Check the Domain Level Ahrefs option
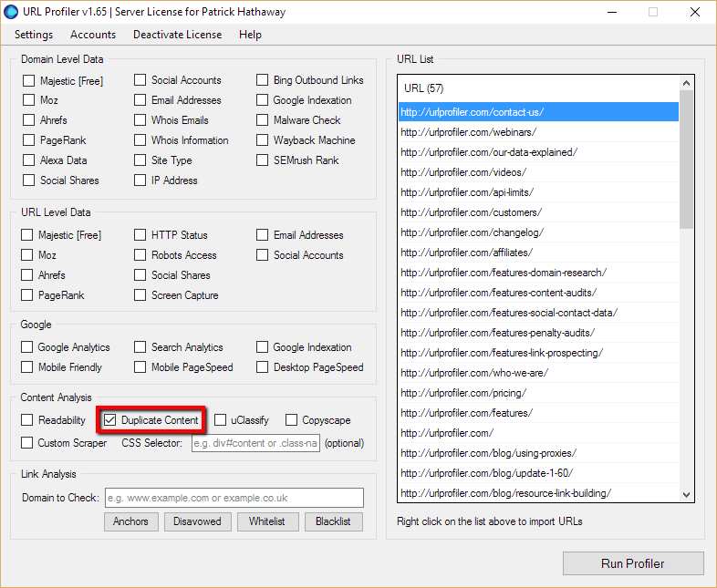 pyautogui.click(x=29, y=120)
